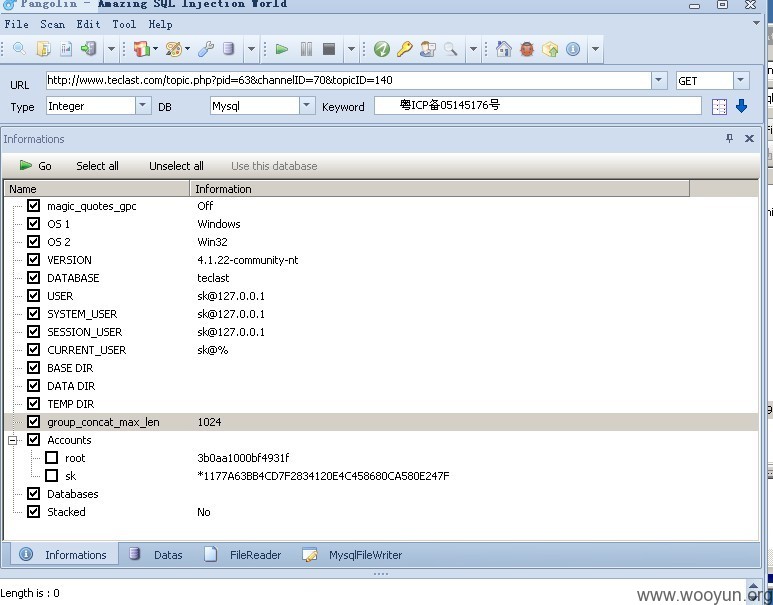Click Select all

click(97, 166)
